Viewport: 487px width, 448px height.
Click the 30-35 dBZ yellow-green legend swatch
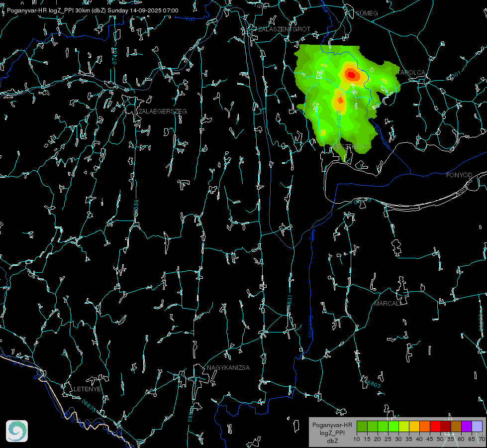404,426
